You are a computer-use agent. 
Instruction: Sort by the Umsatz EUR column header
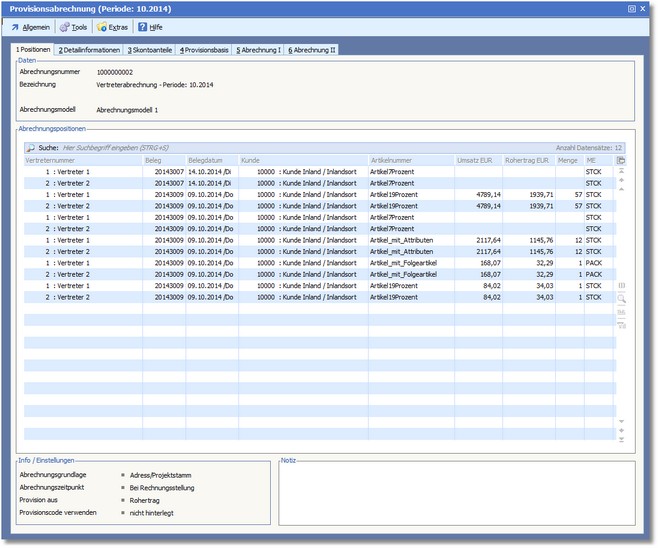pos(476,160)
